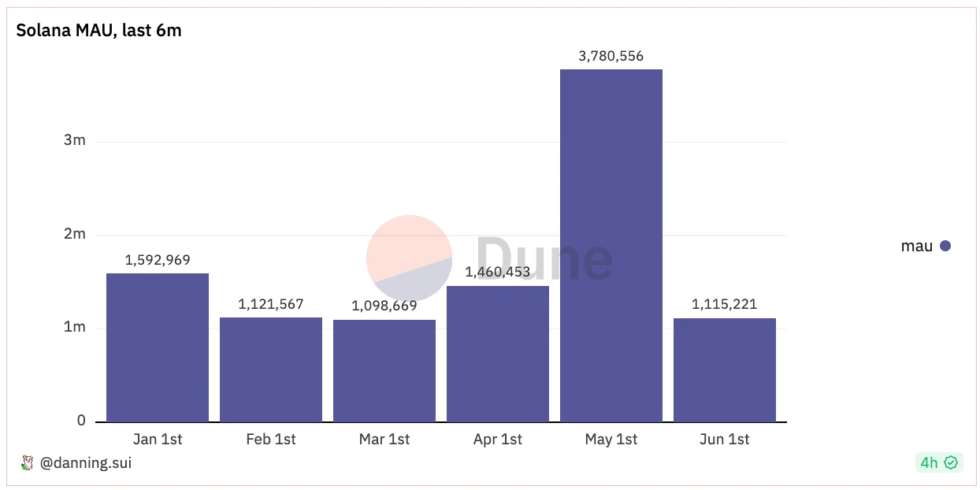This screenshot has width=980, height=490.
Task: Select the Jan 1st bar
Action: tap(158, 347)
